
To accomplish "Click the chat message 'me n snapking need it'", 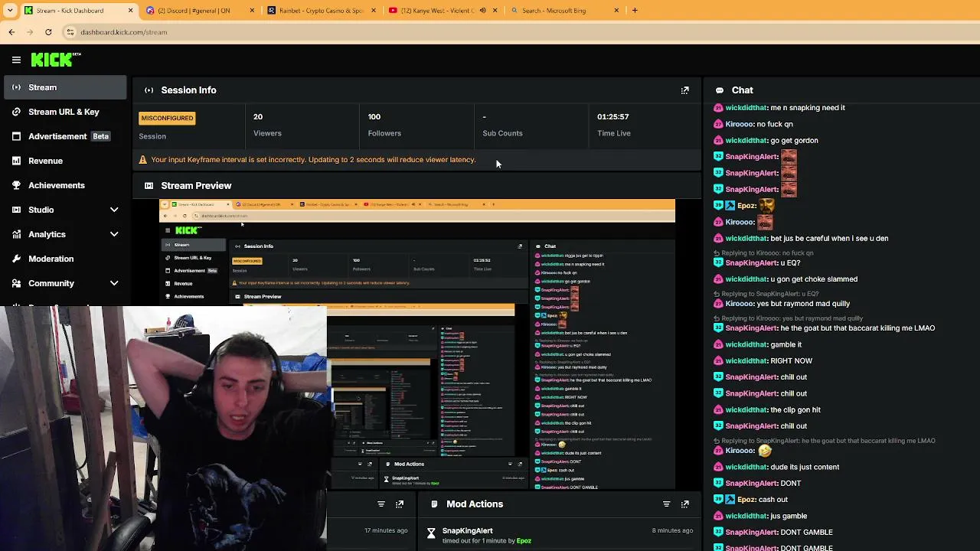I will pos(808,108).
